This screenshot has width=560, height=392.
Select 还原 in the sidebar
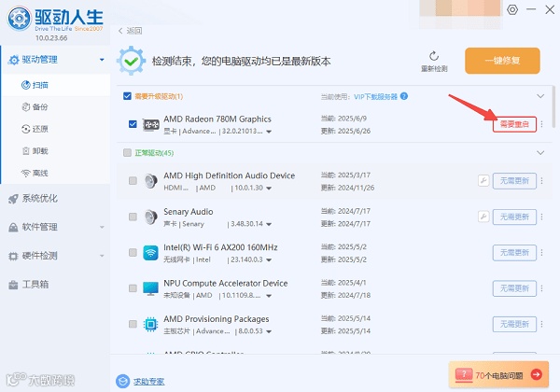point(56,129)
